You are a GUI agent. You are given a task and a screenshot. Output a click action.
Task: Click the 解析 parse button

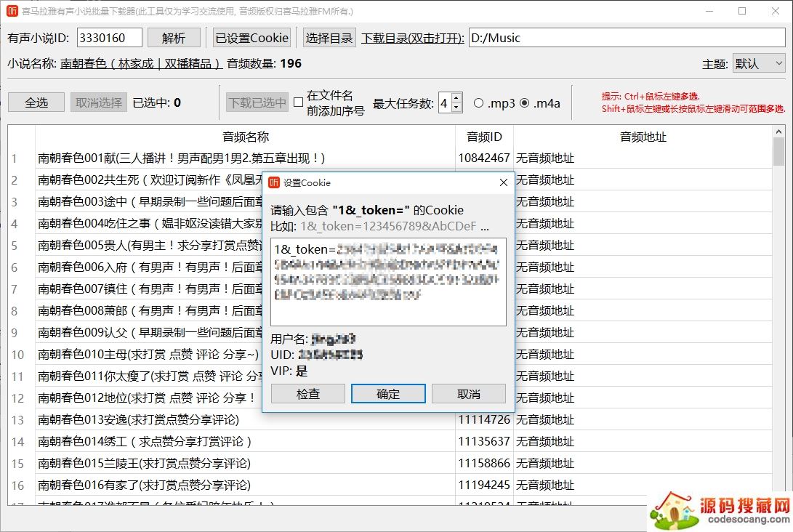[x=174, y=38]
